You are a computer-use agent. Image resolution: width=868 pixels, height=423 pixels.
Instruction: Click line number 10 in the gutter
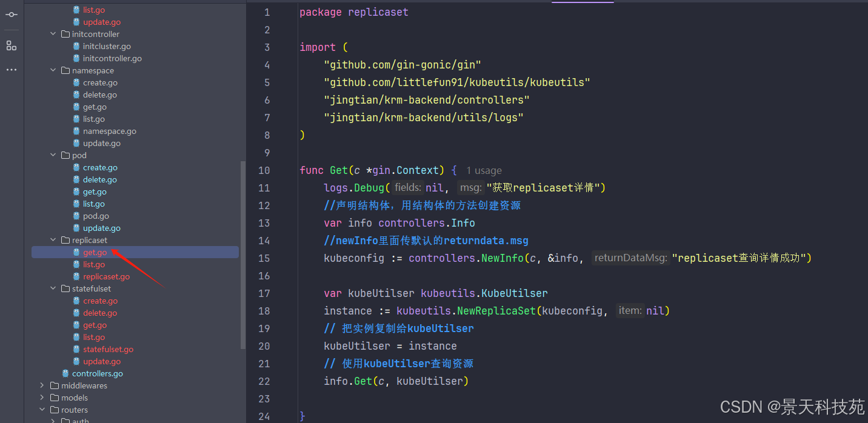(264, 170)
